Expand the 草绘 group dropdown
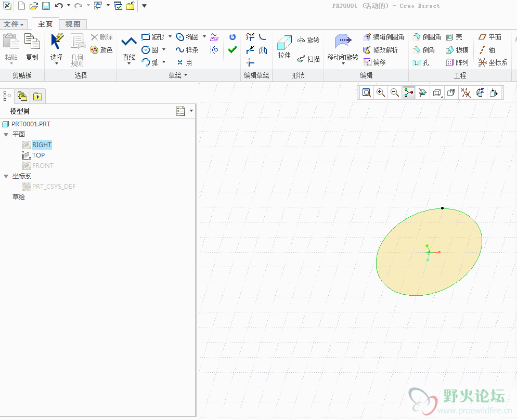Viewport: 517px width, 420px height. click(178, 75)
